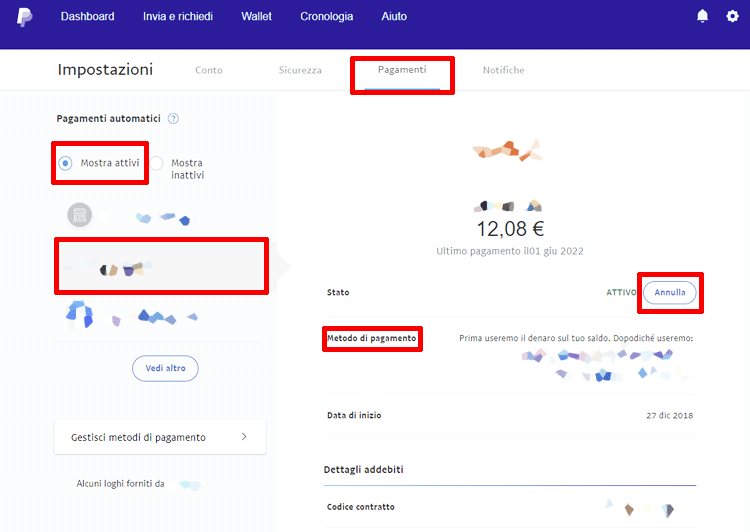Click the Data di inizio label

pos(354,415)
